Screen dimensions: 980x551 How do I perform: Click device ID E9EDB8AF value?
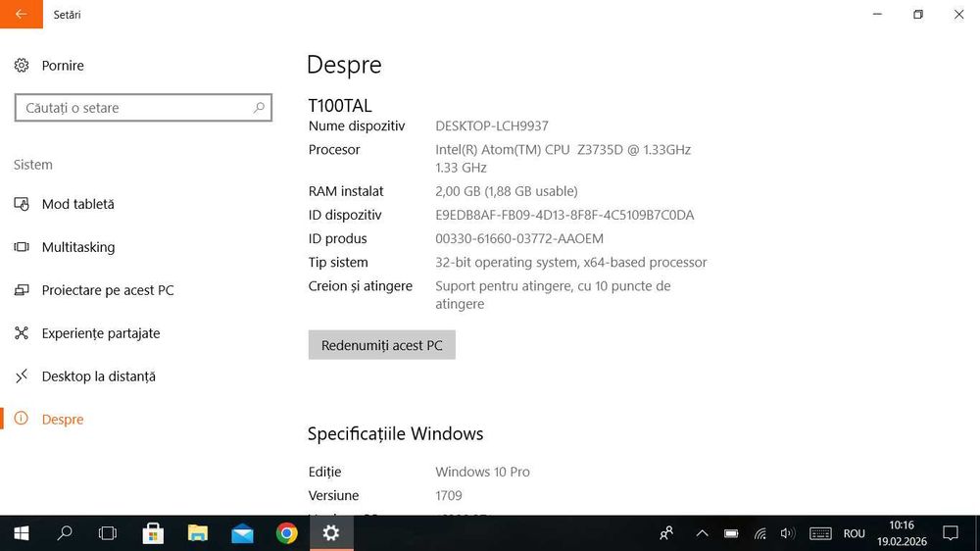click(x=564, y=215)
